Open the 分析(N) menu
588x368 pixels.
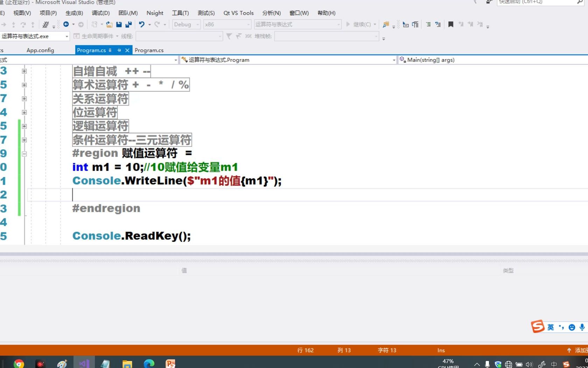[x=271, y=13]
